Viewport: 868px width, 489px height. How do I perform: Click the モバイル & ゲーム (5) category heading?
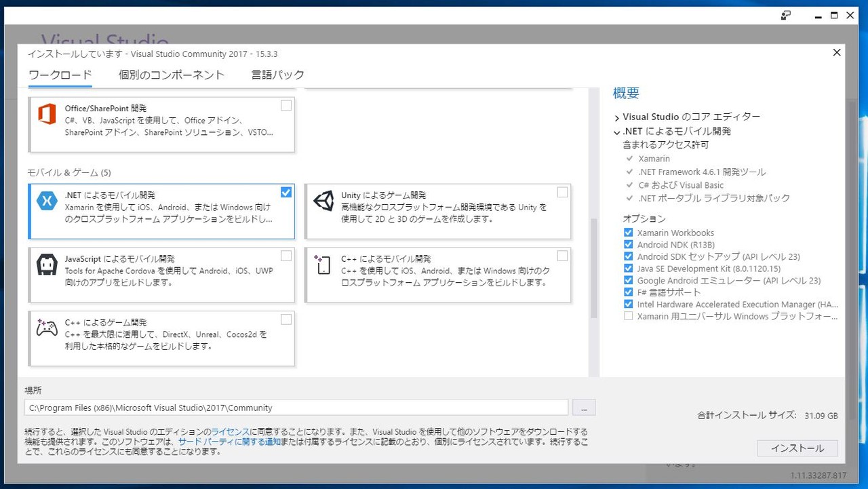[x=69, y=172]
